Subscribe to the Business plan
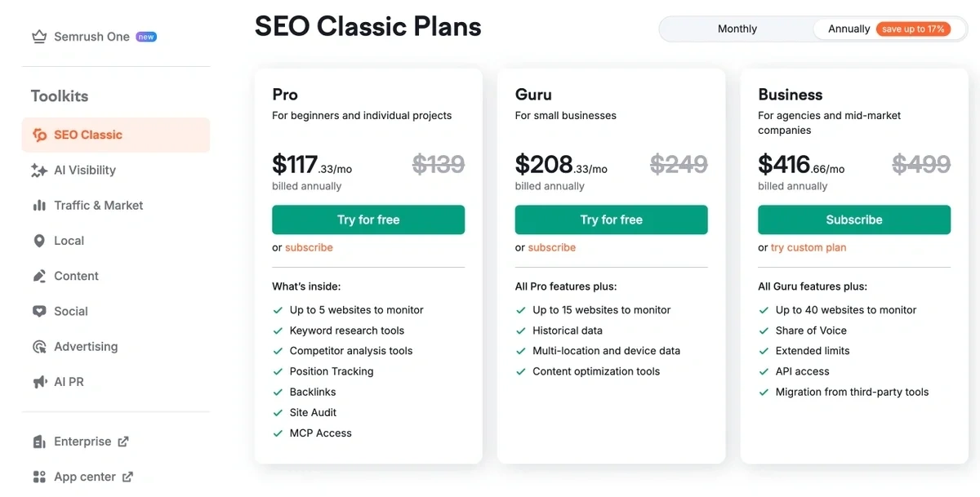980x497 pixels. tap(854, 220)
